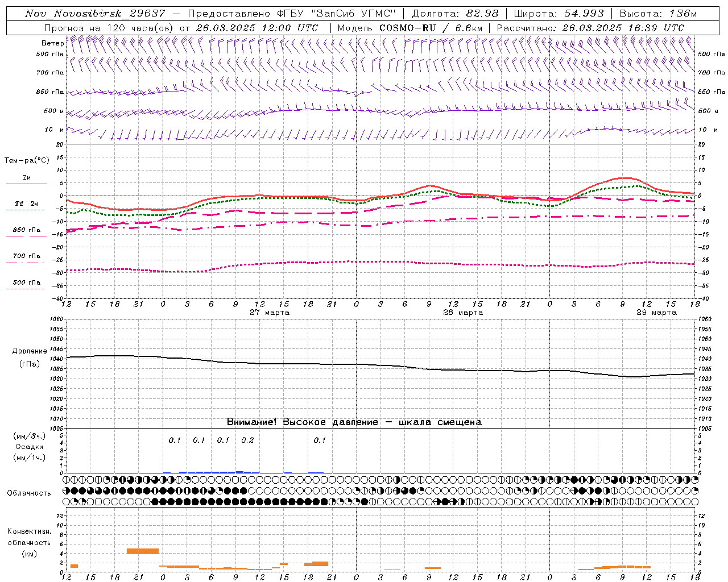Click the "28 марта" date label
Viewport: 728px width, 582px height.
click(463, 313)
